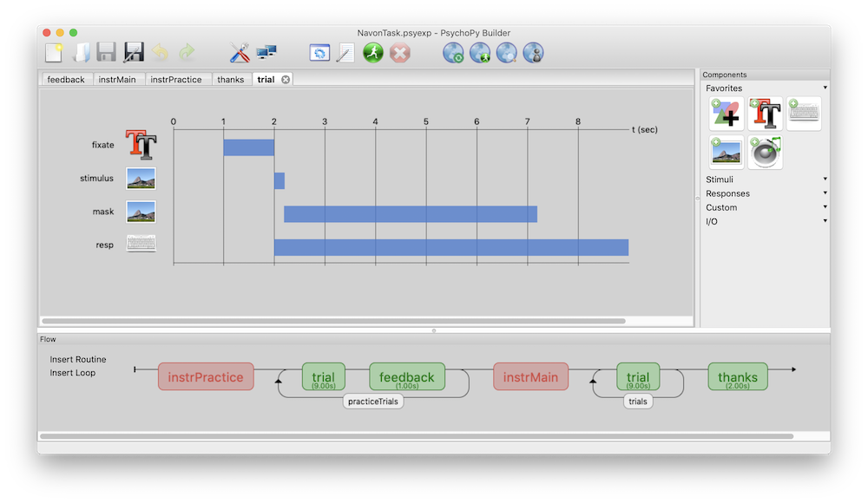Click the Monitor Center icon
868x503 pixels.
(266, 53)
